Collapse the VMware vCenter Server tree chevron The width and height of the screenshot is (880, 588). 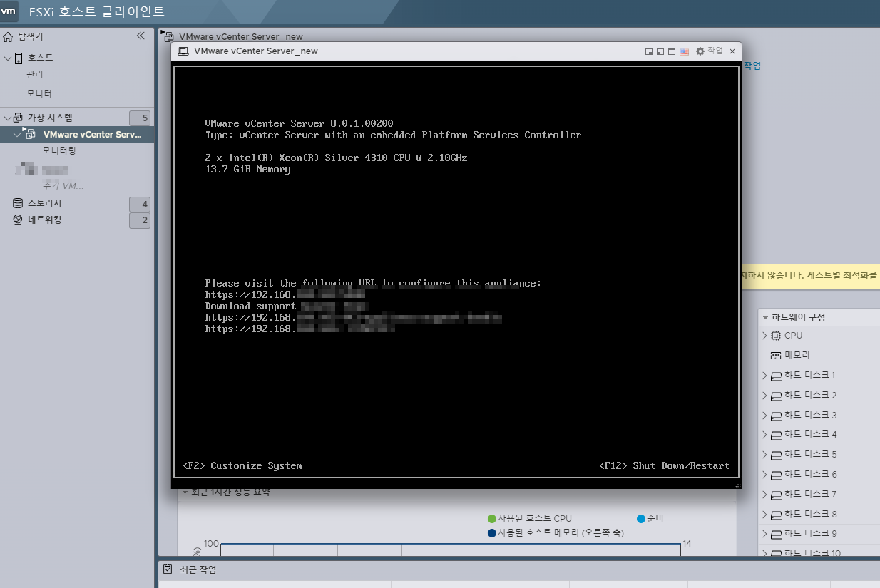coord(17,134)
